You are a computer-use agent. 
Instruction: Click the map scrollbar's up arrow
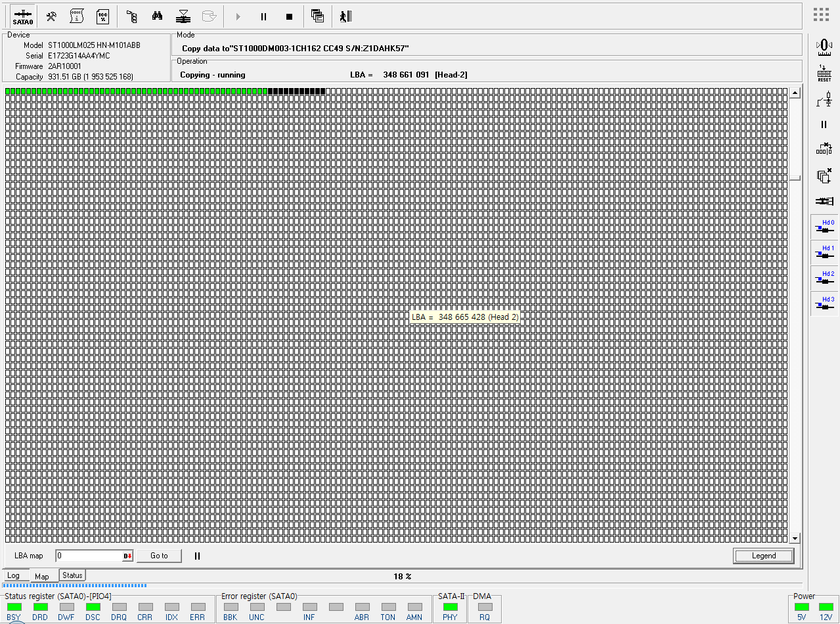795,93
